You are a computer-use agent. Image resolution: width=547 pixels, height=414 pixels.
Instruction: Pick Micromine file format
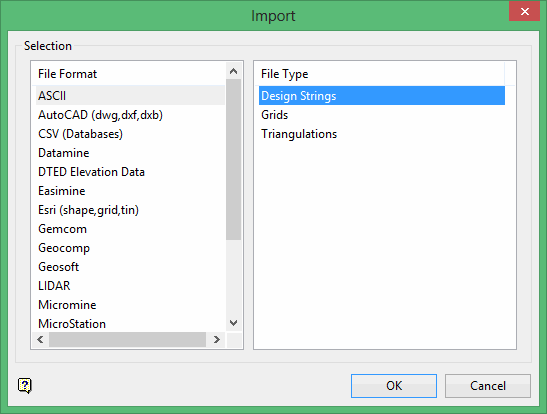130,305
